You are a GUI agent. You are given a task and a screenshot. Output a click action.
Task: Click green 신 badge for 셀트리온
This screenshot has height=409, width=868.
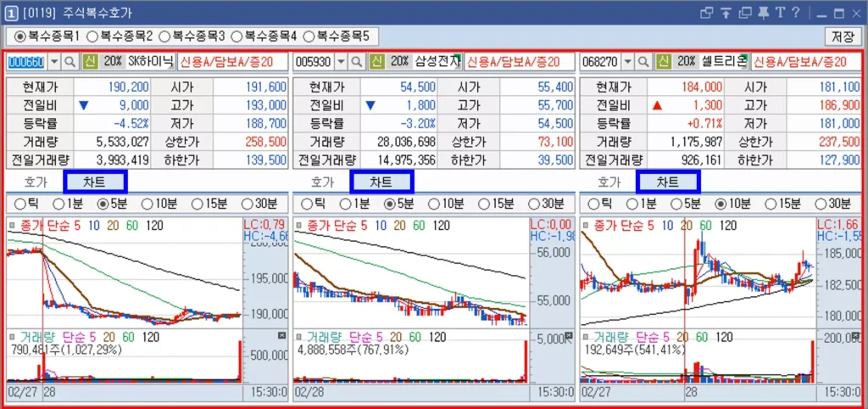pos(663,61)
